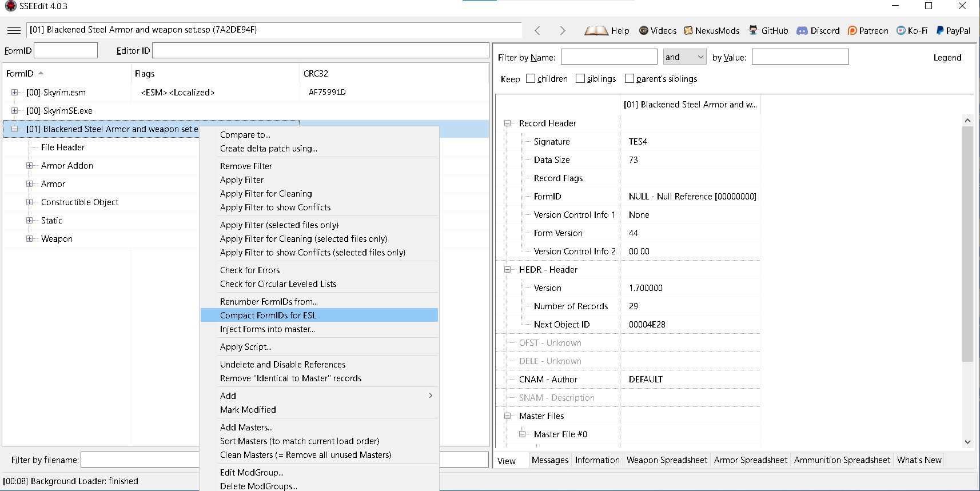The height and width of the screenshot is (491, 980).
Task: Switch to the Messages tab
Action: tap(550, 460)
